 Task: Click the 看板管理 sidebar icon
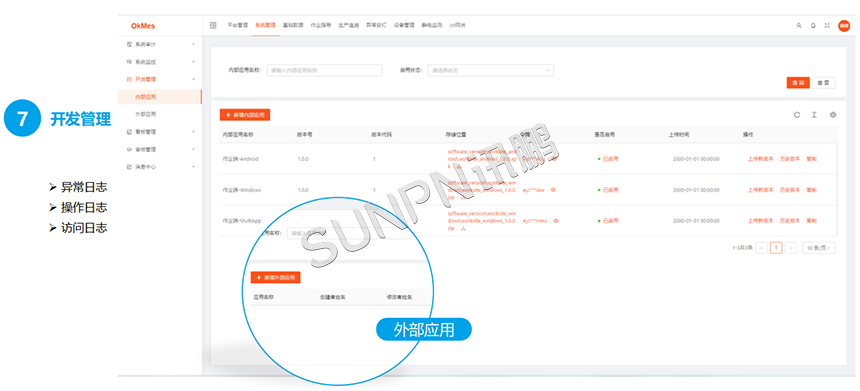[x=129, y=132]
